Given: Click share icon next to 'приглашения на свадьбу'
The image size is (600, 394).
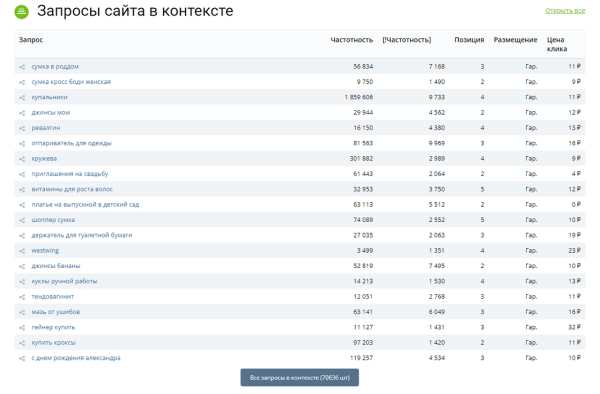Looking at the screenshot, I should 22,174.
